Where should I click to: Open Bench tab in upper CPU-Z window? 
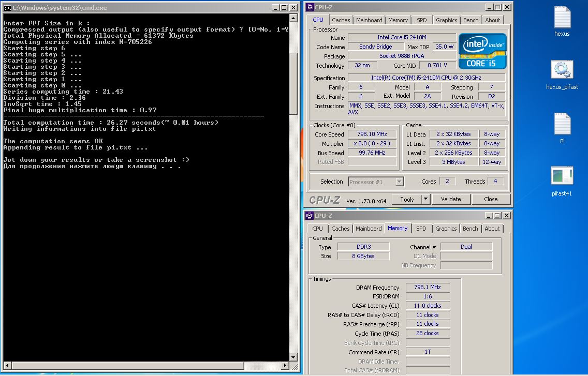coord(471,20)
